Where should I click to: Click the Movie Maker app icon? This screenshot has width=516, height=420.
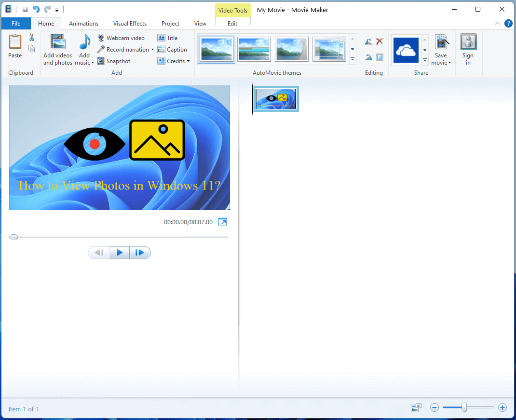coord(9,10)
